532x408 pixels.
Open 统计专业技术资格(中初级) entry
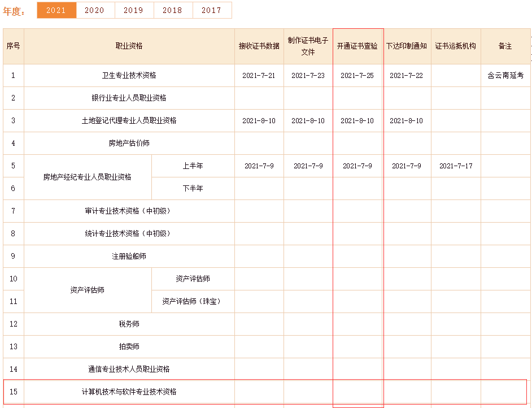[x=129, y=233]
